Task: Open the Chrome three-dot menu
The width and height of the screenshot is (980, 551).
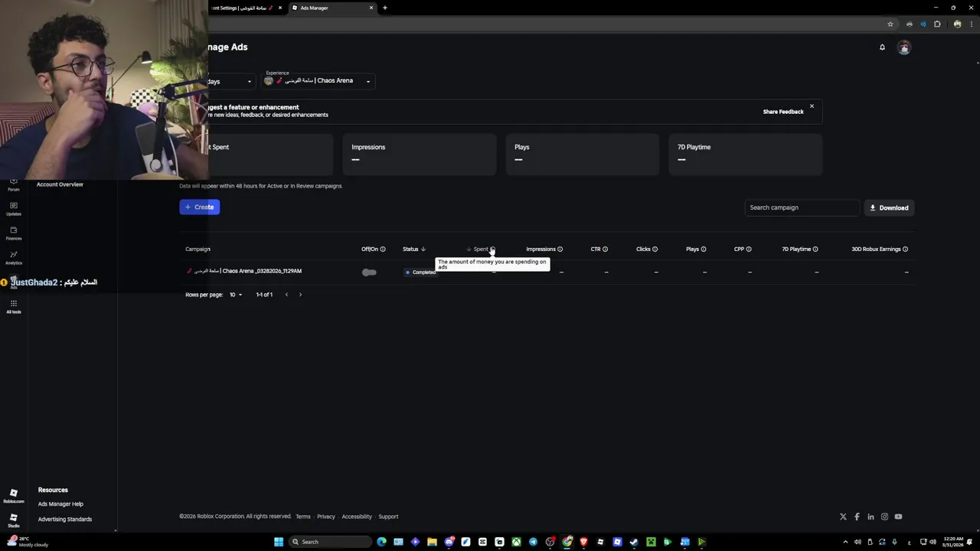Action: [x=971, y=24]
